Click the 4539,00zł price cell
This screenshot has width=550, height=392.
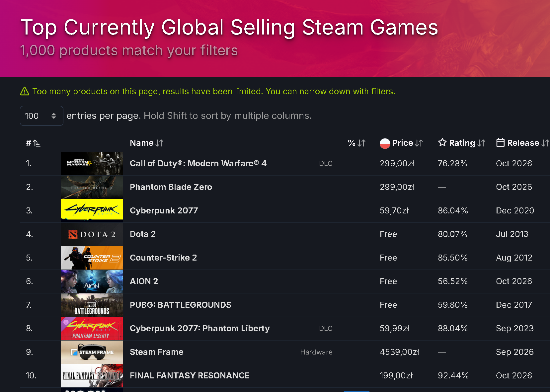pyautogui.click(x=400, y=352)
